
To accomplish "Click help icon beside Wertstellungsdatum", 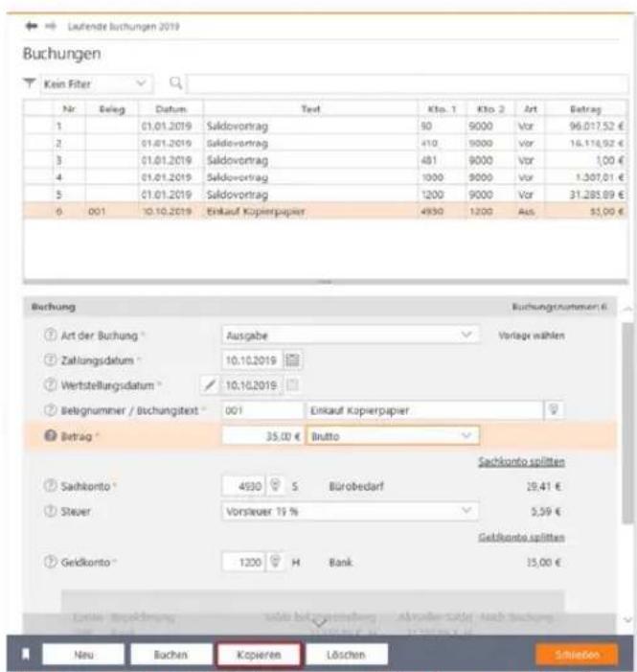I will [x=51, y=384].
